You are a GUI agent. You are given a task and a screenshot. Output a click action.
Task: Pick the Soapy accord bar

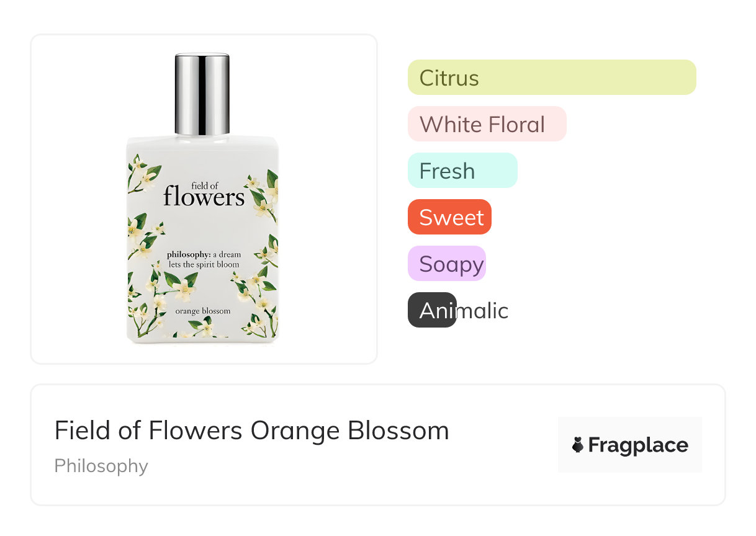pos(446,264)
